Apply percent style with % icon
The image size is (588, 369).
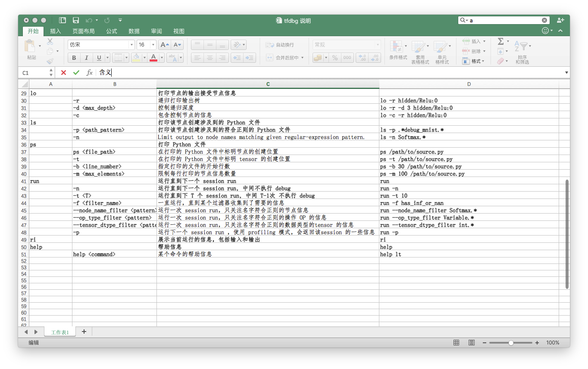335,57
